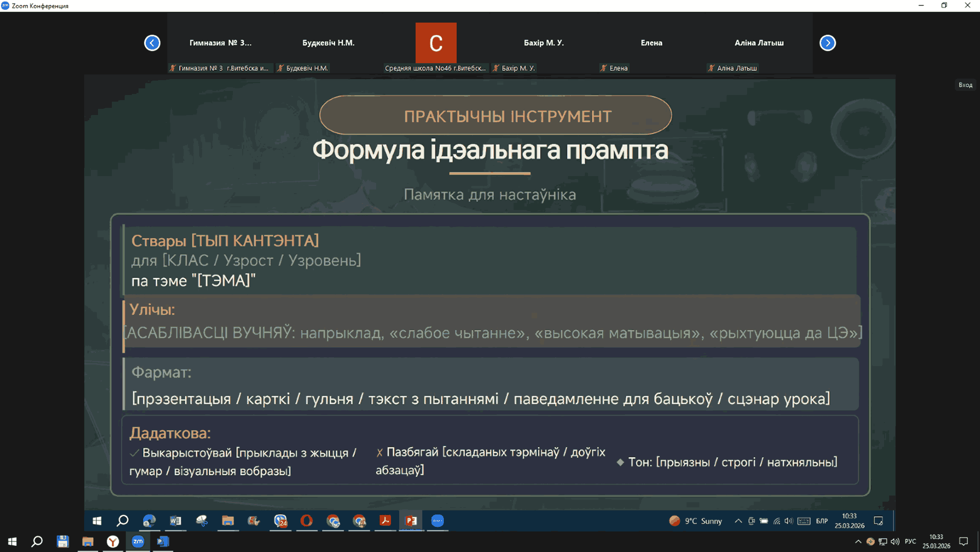Open the РУС input language switcher

910,541
